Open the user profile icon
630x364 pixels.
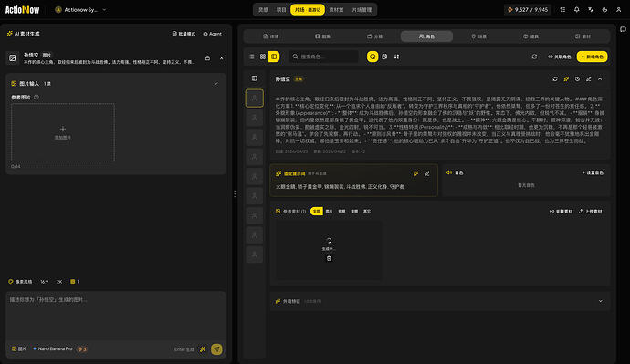click(619, 10)
